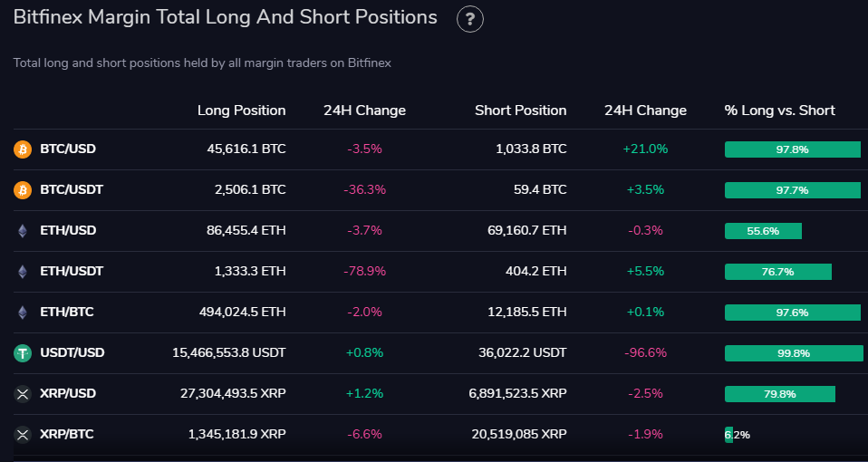This screenshot has height=462, width=868.
Task: Click the BTC/USDT Bitcoin coin icon
Action: coord(23,190)
